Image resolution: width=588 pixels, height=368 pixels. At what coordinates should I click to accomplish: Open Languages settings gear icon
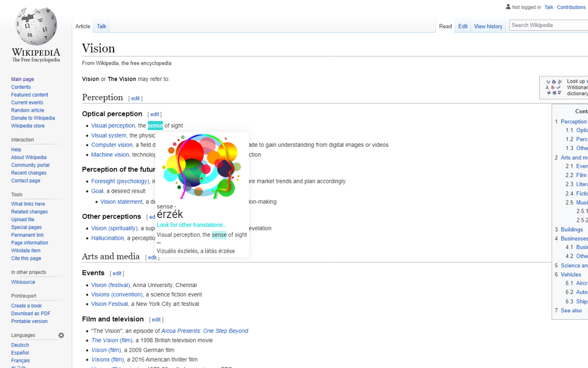61,335
